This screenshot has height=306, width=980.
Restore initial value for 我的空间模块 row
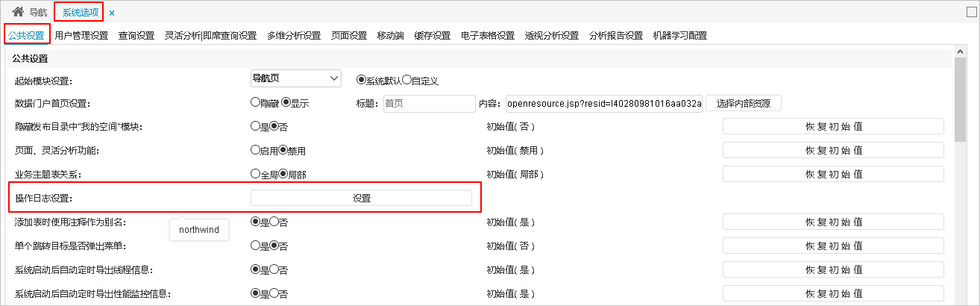(833, 126)
